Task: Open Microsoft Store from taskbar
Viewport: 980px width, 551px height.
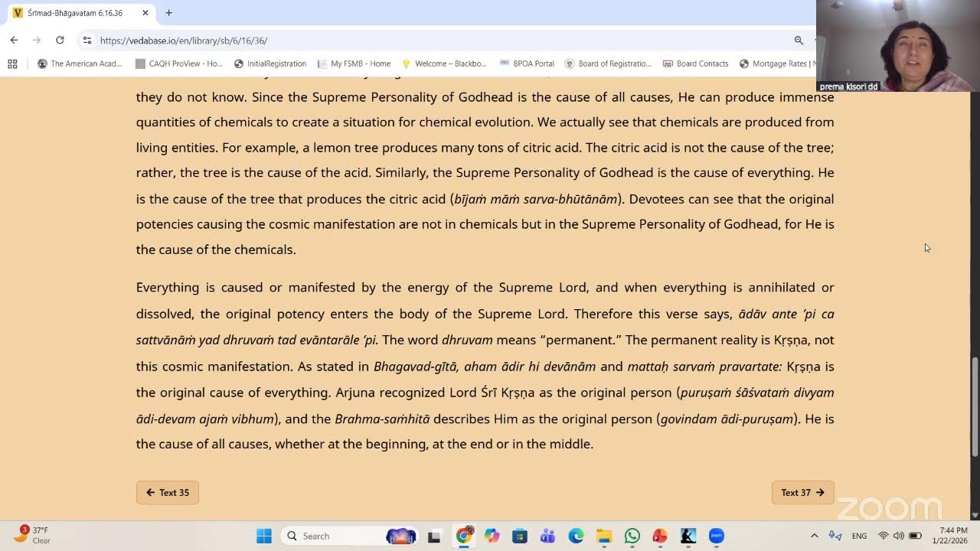Action: click(x=520, y=536)
